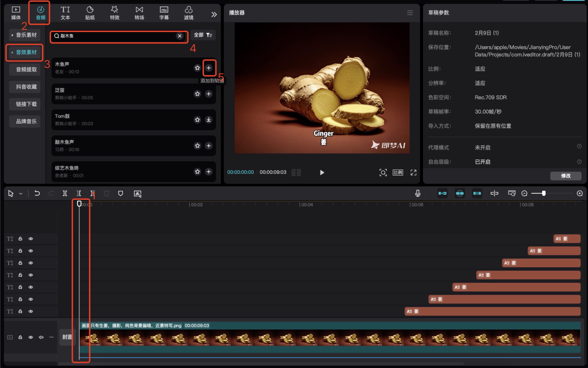The height and width of the screenshot is (368, 588).
Task: Open the 全部 filter dropdown
Action: (x=203, y=35)
